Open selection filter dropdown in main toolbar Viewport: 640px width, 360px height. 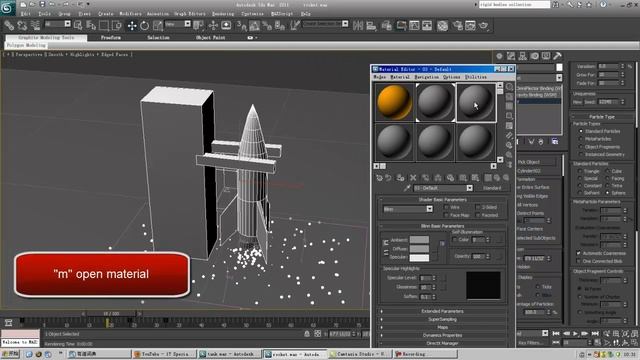coord(67,24)
